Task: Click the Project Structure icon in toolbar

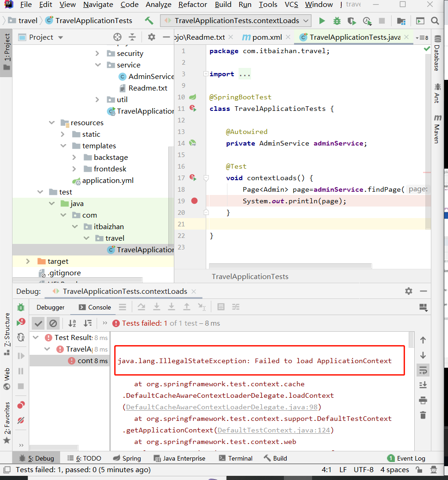Action: click(401, 21)
